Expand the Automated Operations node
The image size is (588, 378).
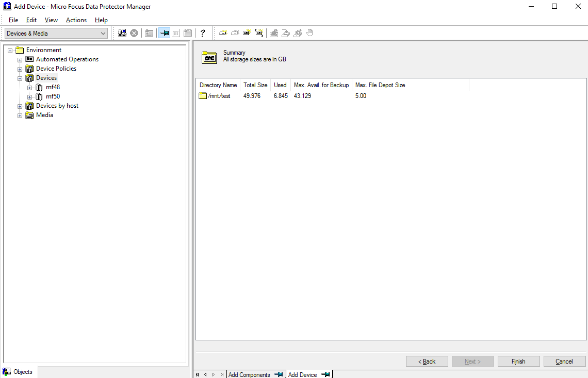point(20,60)
